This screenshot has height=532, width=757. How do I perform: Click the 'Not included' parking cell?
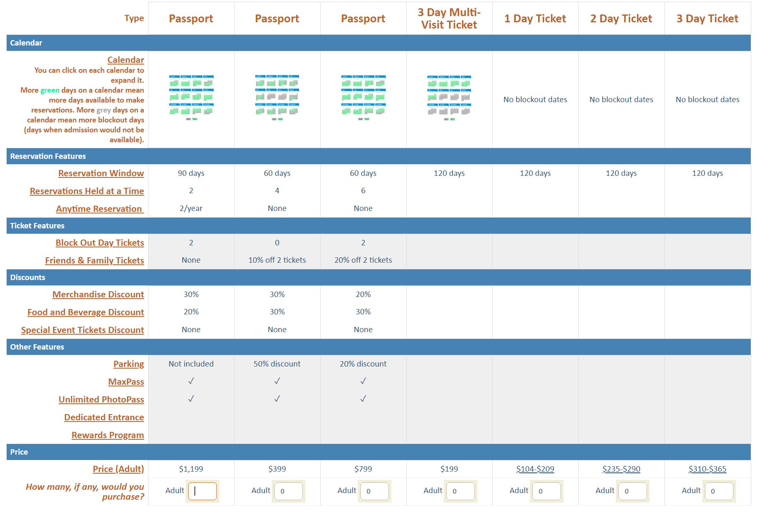(191, 364)
